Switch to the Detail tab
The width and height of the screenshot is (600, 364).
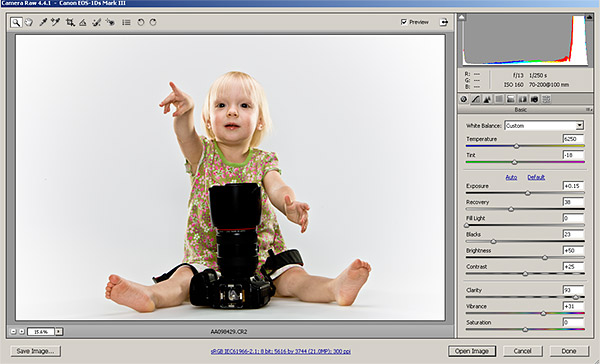click(487, 99)
